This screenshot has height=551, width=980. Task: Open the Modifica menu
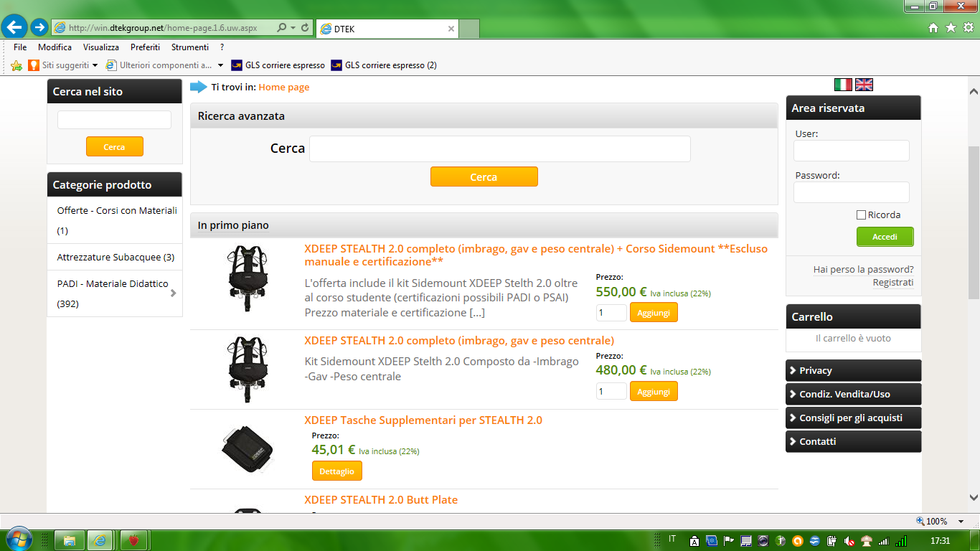(55, 47)
